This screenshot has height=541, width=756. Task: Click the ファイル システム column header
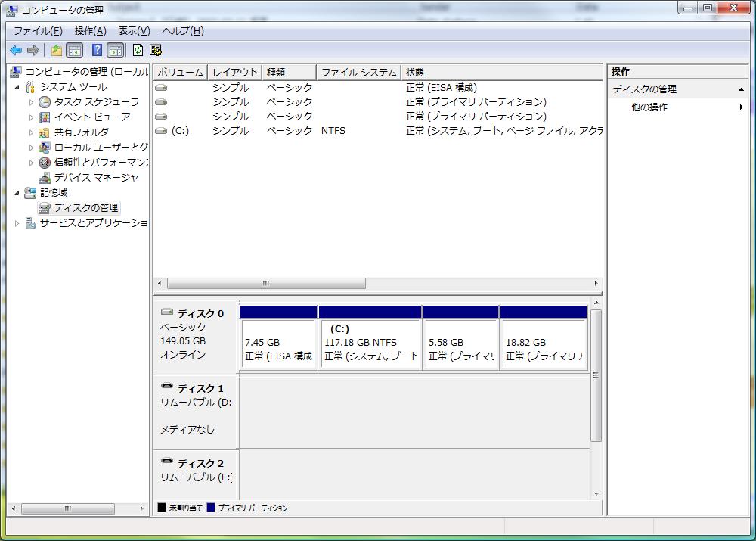click(358, 73)
